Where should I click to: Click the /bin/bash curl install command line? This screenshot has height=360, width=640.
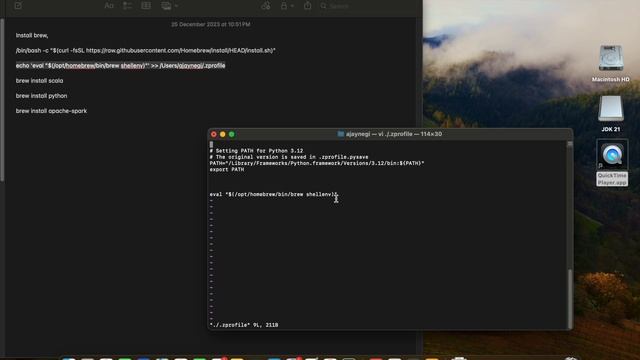(x=146, y=51)
